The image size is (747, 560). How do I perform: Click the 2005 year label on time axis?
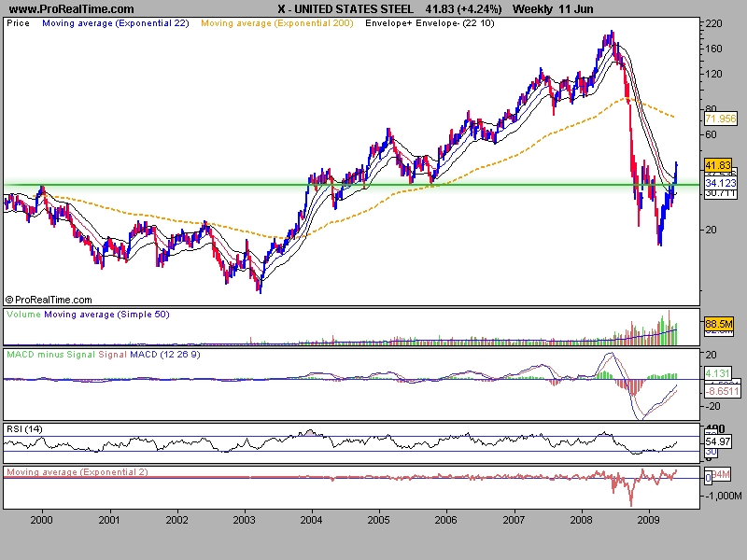point(379,520)
